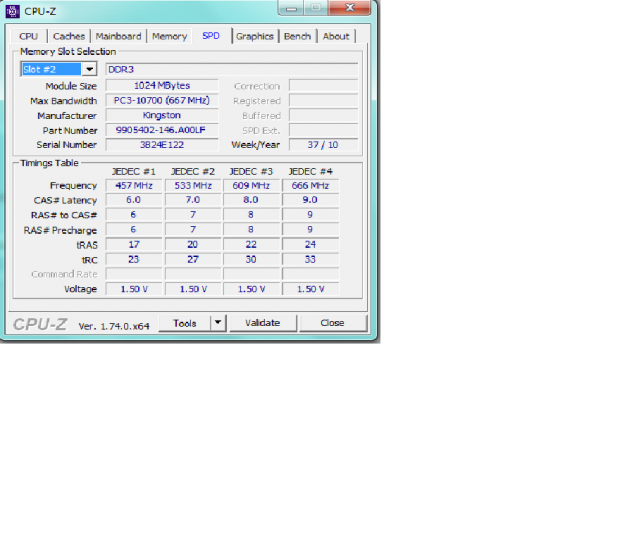Viewport: 620px width, 552px height.
Task: Click the tRC value 33
Action: (x=310, y=259)
